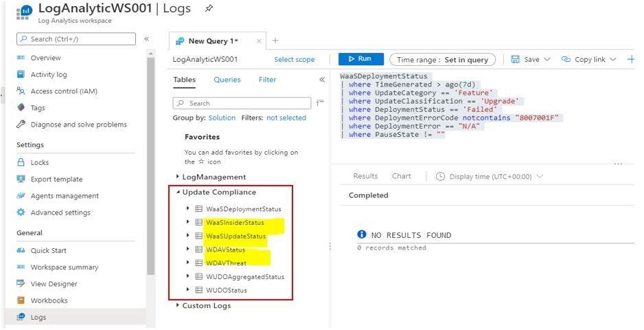Screen dimensions: 644x330
Task: Expand the WaaSDeploymentStatus table
Action: [187, 208]
